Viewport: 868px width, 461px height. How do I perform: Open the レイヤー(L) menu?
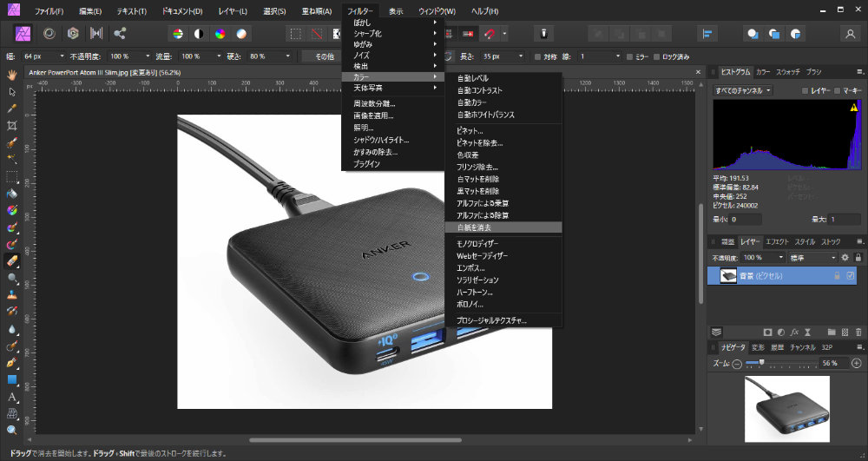[233, 11]
